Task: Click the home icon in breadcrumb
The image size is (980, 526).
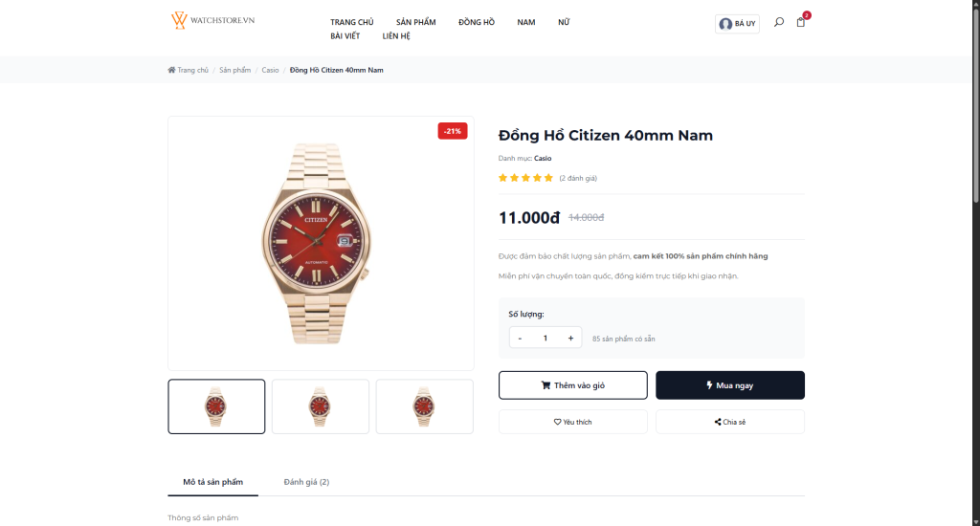Action: pyautogui.click(x=171, y=70)
